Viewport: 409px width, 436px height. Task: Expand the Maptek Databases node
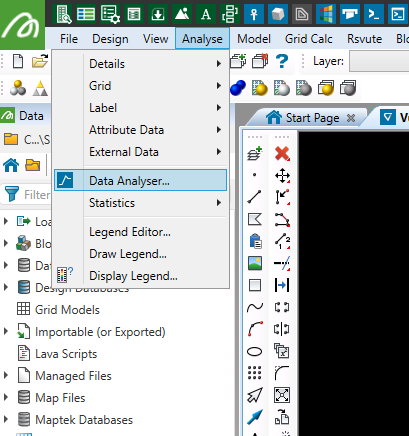(6, 419)
